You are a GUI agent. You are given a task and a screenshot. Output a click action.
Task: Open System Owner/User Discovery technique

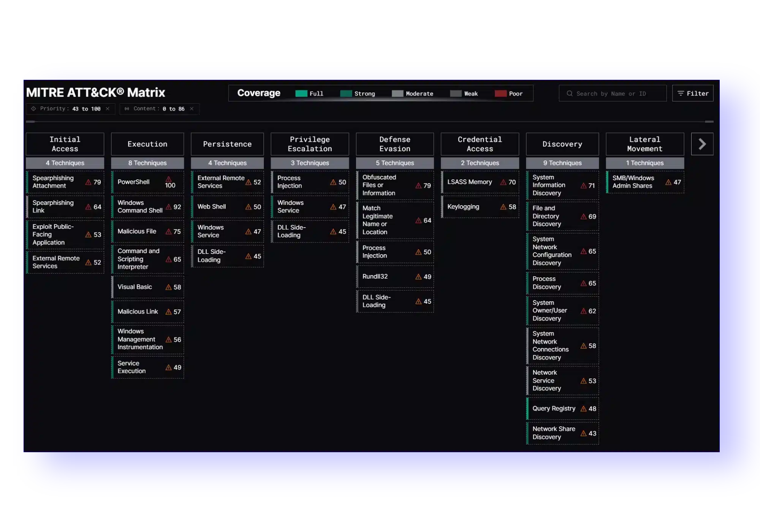(x=562, y=311)
